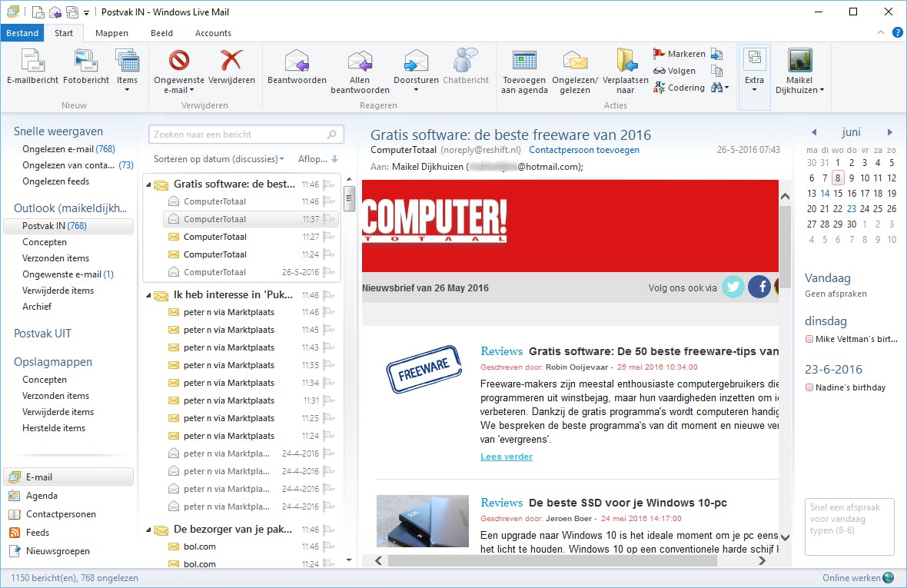Switch to the Accounts tab
The width and height of the screenshot is (907, 588).
(x=213, y=33)
